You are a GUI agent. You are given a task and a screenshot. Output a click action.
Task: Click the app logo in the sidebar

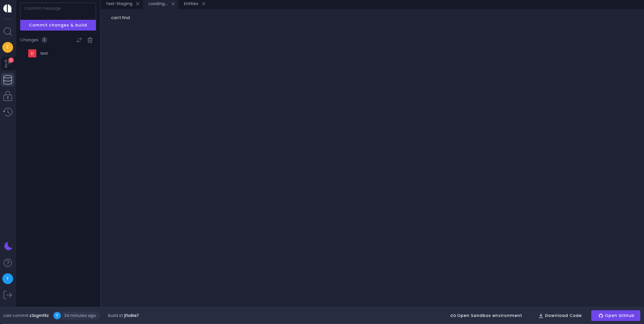(8, 8)
